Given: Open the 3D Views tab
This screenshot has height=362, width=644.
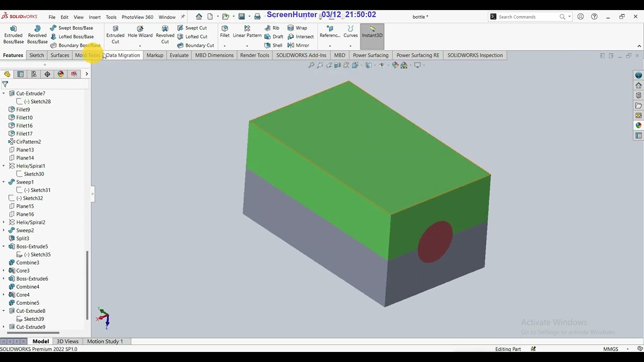Looking at the screenshot, I should [67, 341].
